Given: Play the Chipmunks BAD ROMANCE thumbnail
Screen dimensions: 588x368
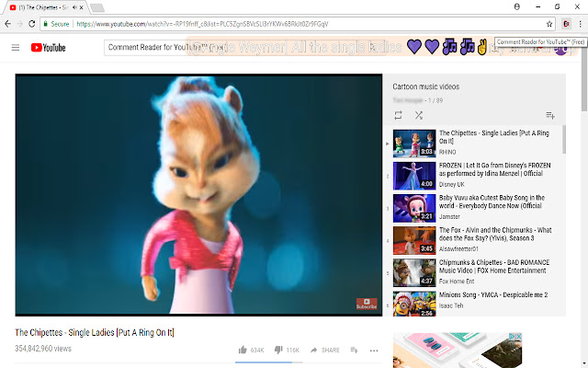Looking at the screenshot, I should coord(414,272).
